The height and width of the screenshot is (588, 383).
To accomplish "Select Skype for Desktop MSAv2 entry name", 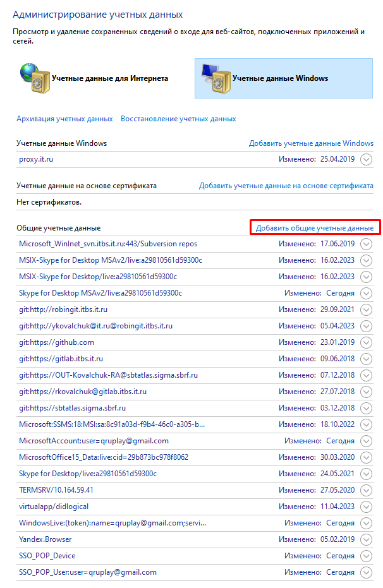I will pos(100,293).
